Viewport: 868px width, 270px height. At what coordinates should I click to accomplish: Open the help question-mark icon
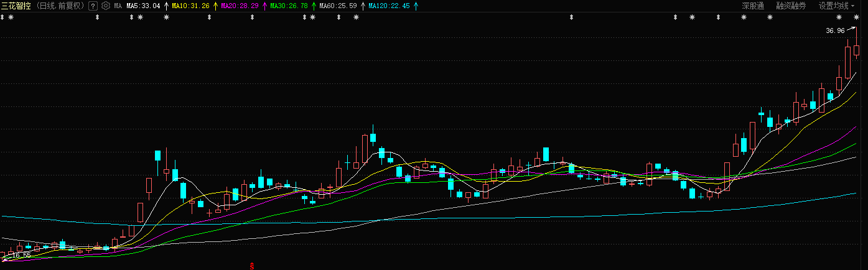[93, 6]
